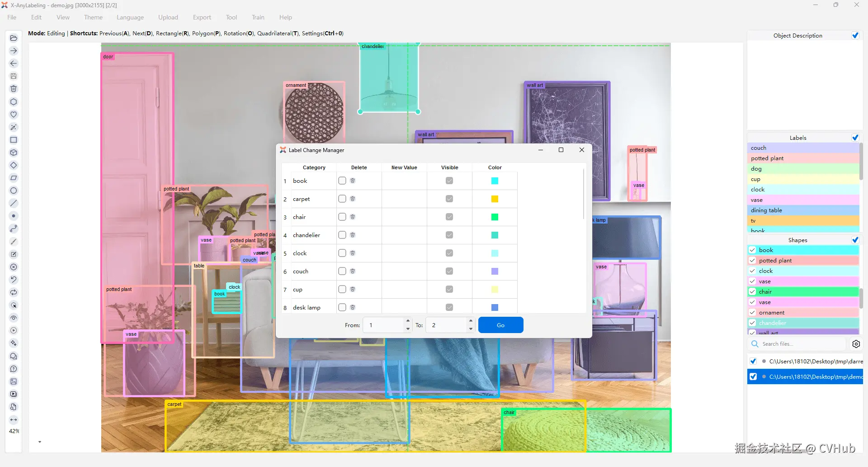Go to next image arrow icon
The width and height of the screenshot is (868, 467).
14,51
